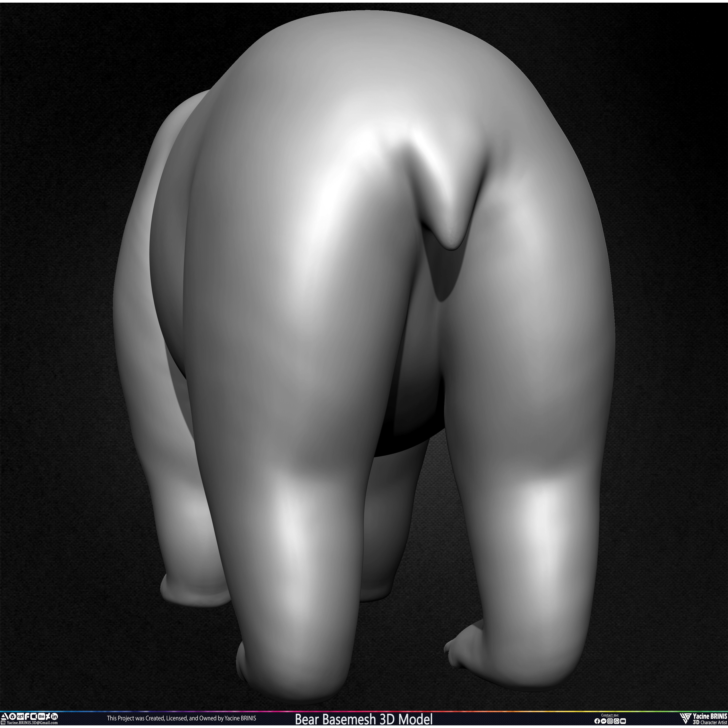
Task: Click the envelope icon beside the Gmail address
Action: tap(3, 723)
